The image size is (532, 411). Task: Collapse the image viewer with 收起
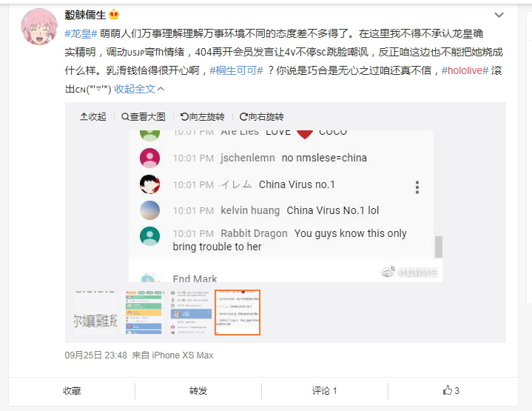[93, 117]
